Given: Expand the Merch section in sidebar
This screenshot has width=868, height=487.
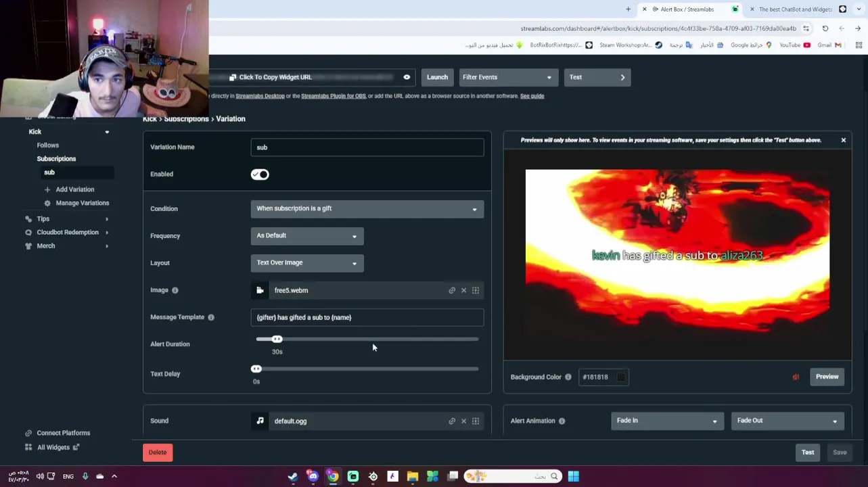Looking at the screenshot, I should 107,246.
